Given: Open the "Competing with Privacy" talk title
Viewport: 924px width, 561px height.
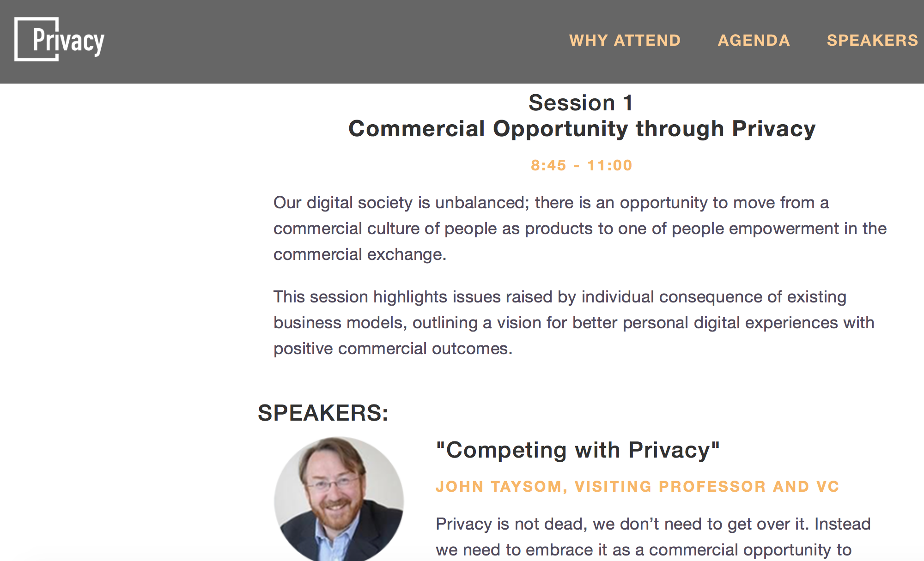Looking at the screenshot, I should point(577,450).
